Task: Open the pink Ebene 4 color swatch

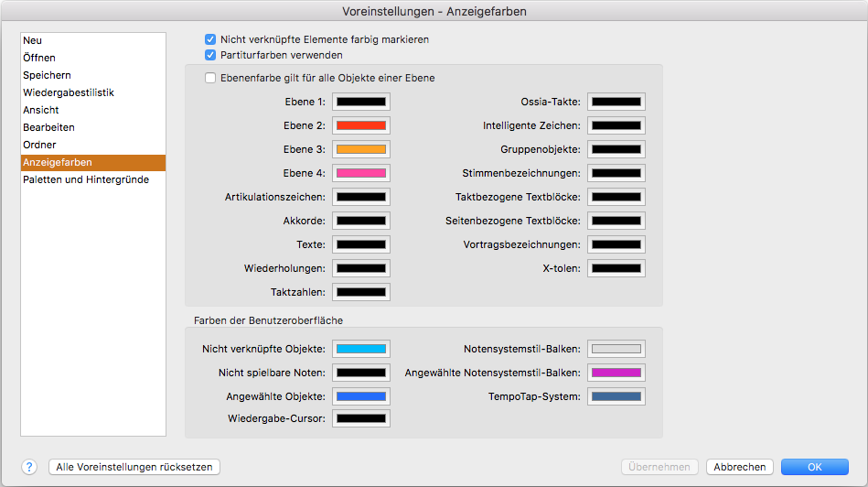Action: pyautogui.click(x=361, y=173)
